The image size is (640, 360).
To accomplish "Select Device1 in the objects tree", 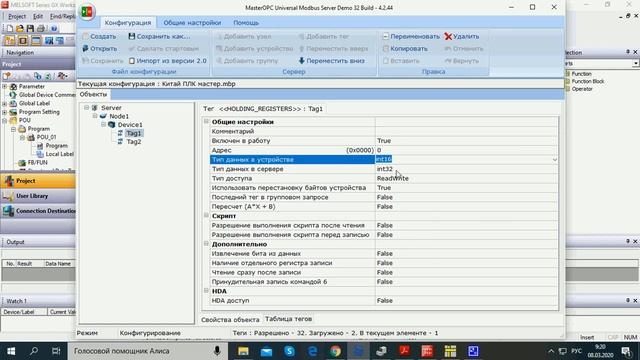I will pos(130,125).
